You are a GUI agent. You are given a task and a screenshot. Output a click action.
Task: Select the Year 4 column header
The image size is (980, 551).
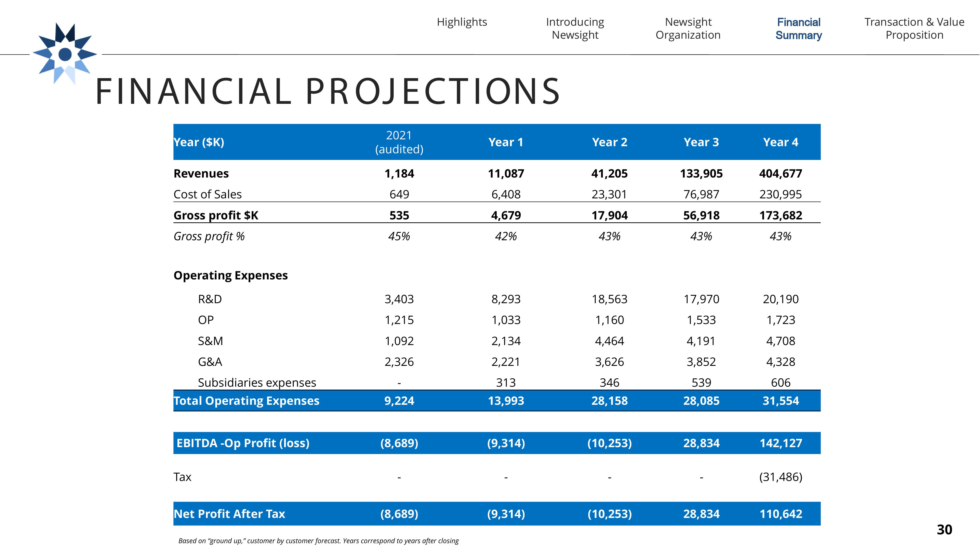coord(781,142)
